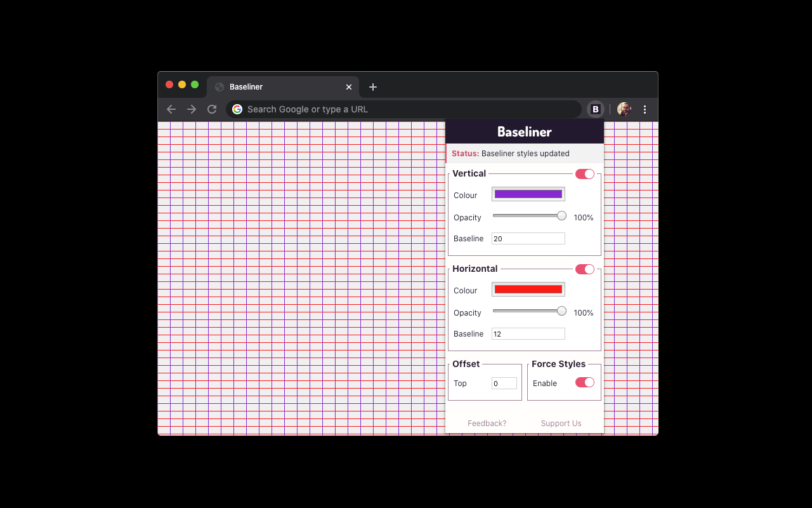The height and width of the screenshot is (508, 812).
Task: Click the Google icon in the address bar
Action: pyautogui.click(x=237, y=109)
